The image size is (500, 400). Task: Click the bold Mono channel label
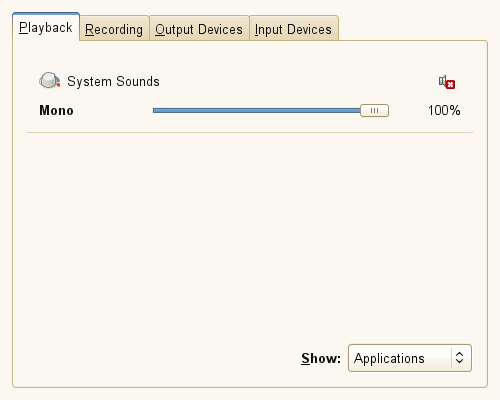coord(56,110)
